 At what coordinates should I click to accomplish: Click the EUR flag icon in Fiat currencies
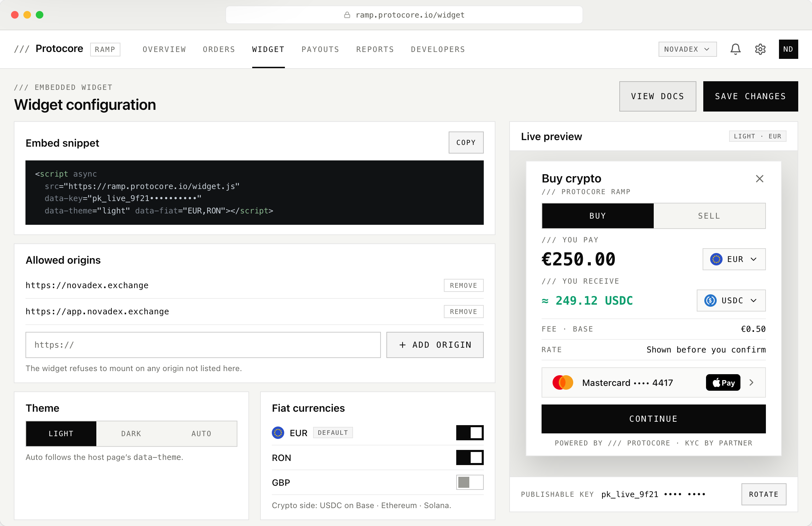point(278,433)
